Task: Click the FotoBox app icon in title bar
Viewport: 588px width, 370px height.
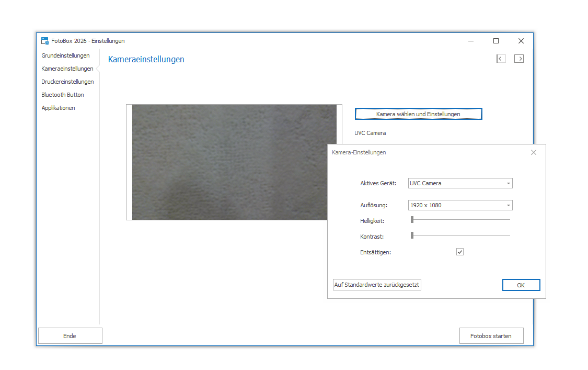Action: coord(45,41)
